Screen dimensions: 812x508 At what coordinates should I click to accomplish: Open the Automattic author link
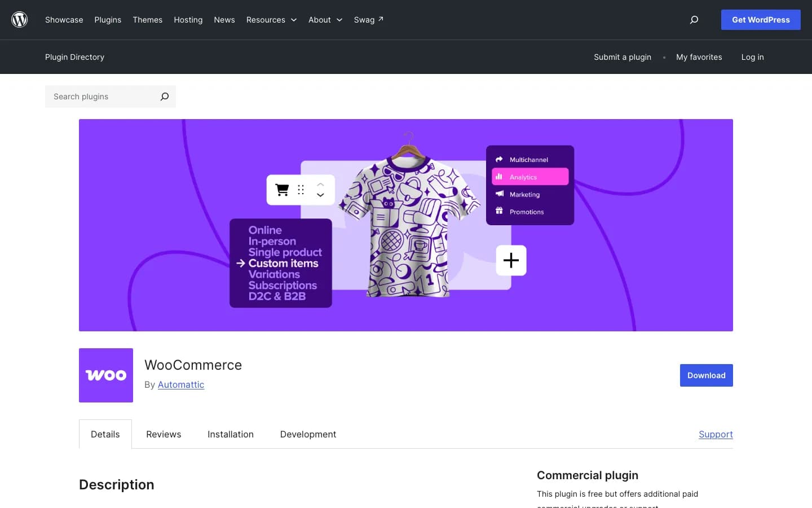[x=181, y=384]
